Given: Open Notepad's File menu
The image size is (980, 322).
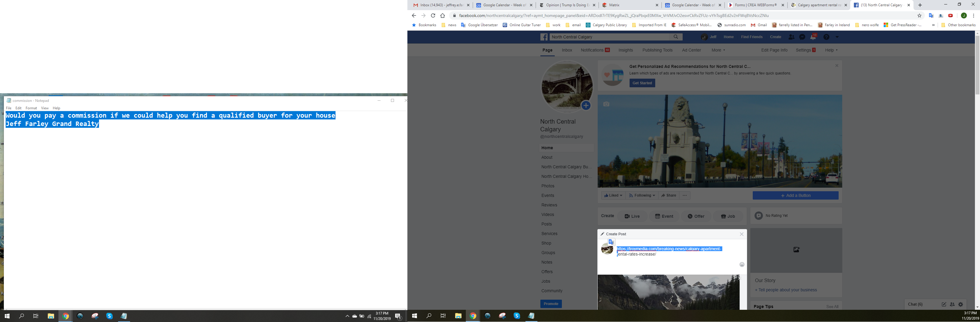Looking at the screenshot, I should (9, 108).
